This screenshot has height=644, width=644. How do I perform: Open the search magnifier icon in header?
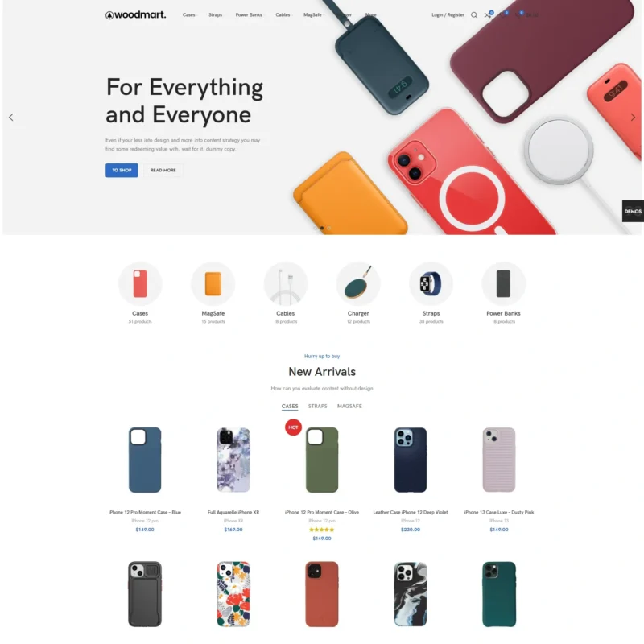click(x=474, y=15)
